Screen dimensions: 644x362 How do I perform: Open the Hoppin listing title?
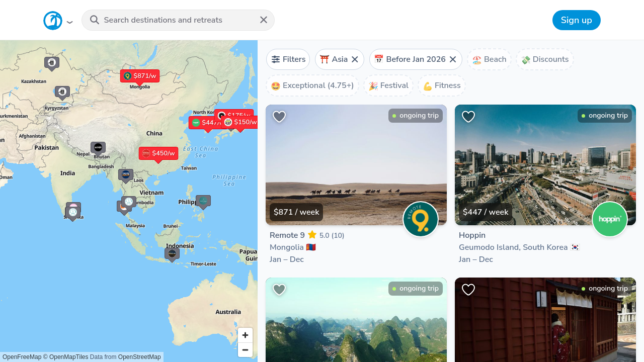[472, 235]
